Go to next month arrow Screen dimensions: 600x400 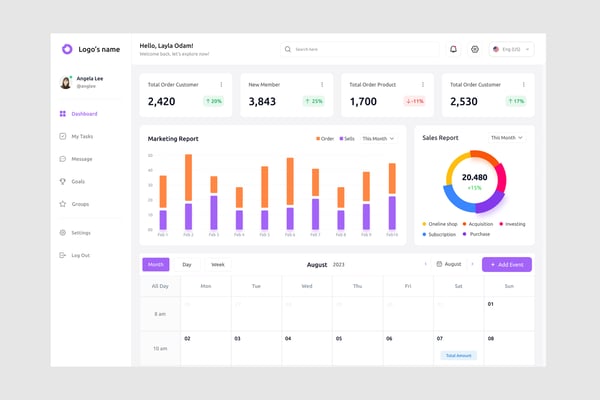(x=472, y=264)
